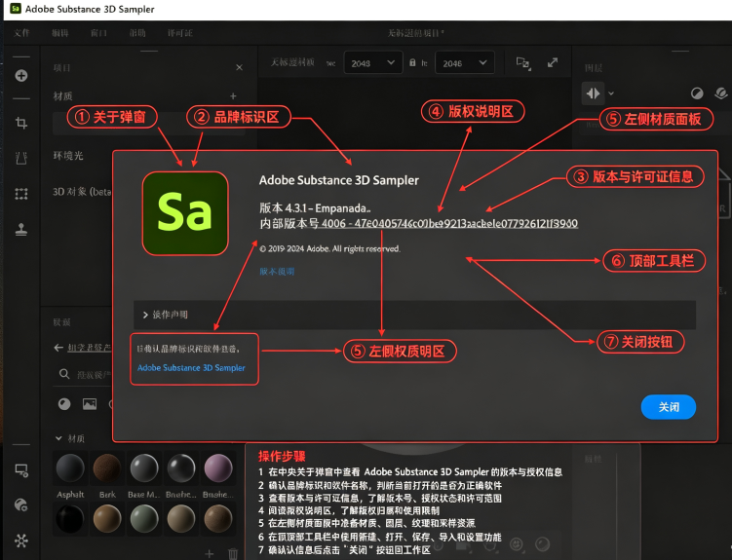Click the add plus-circle icon in left sidebar
This screenshot has width=732, height=560.
21,76
